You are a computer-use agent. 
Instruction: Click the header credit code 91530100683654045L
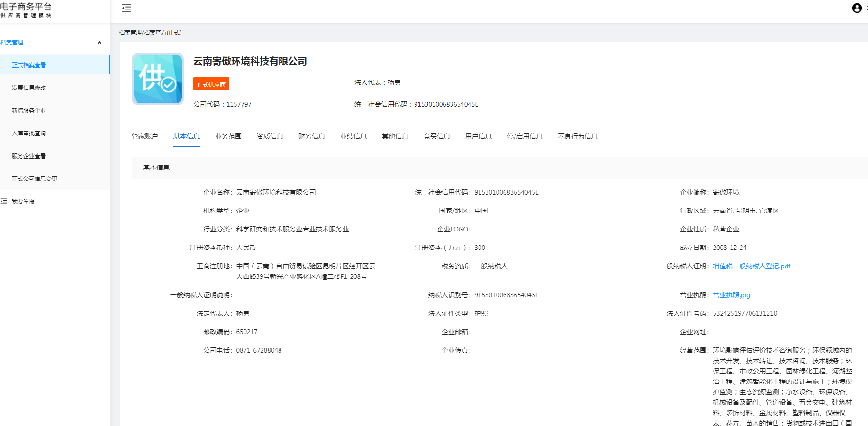click(446, 104)
